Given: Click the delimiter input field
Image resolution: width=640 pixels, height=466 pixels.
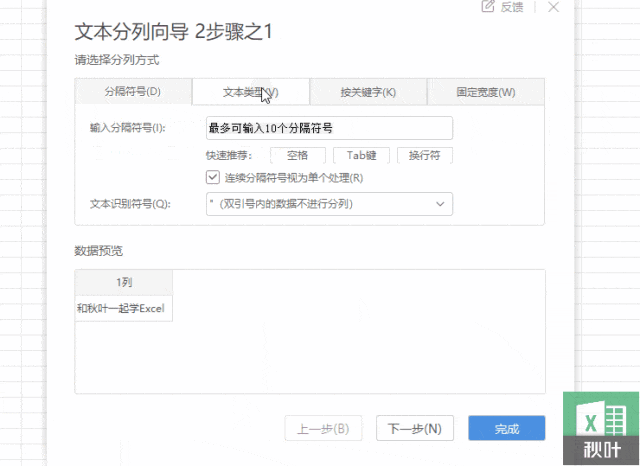Looking at the screenshot, I should 329,128.
